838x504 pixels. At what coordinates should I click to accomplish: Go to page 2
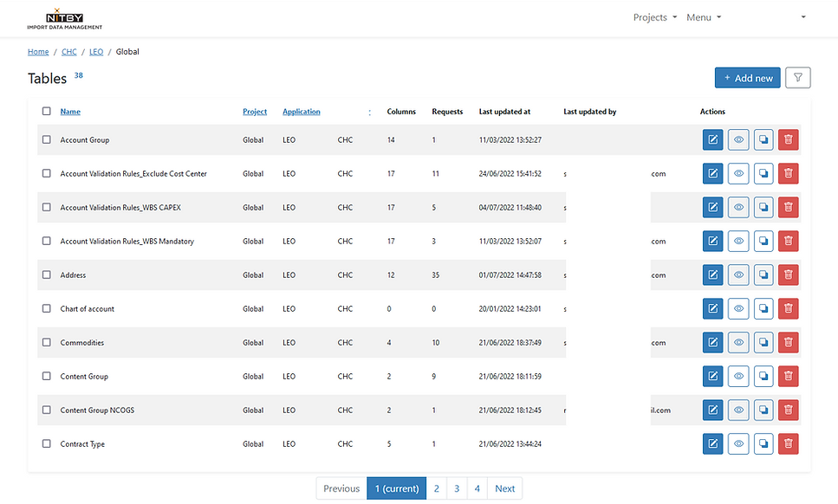click(x=437, y=488)
